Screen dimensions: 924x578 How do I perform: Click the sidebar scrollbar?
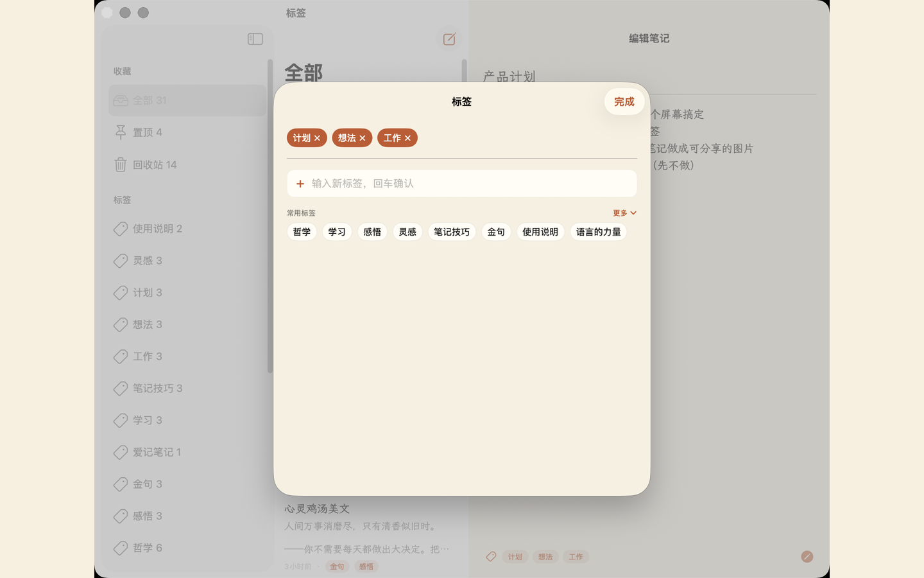tap(270, 216)
